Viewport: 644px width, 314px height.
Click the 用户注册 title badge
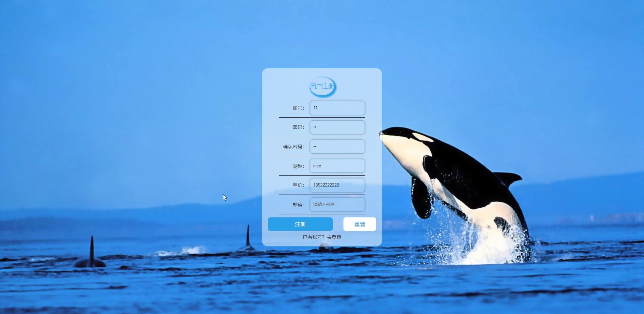tap(322, 86)
